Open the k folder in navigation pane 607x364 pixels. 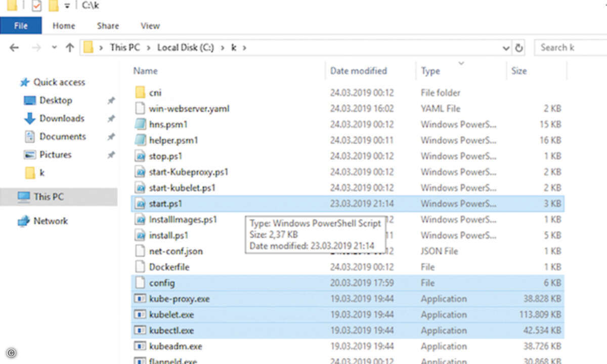pos(42,173)
